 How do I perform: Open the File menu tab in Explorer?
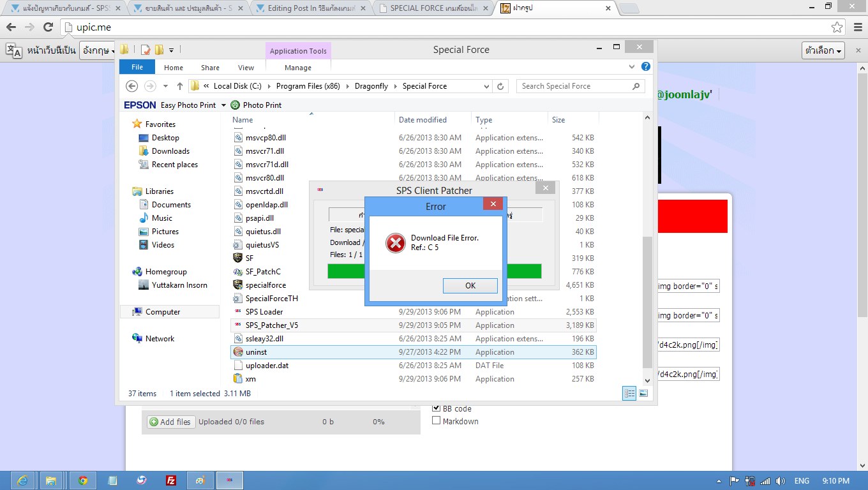pos(137,67)
